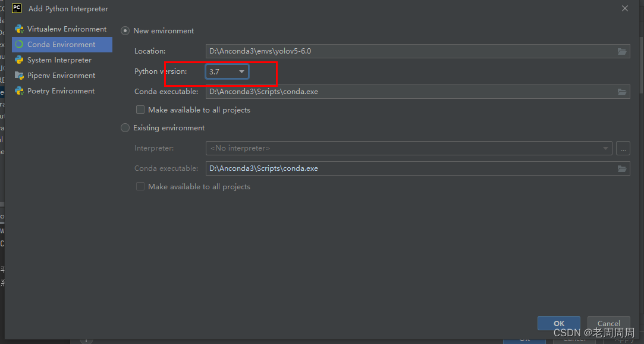
Task: Tick Make available to all projects under Existing environment
Action: click(140, 187)
